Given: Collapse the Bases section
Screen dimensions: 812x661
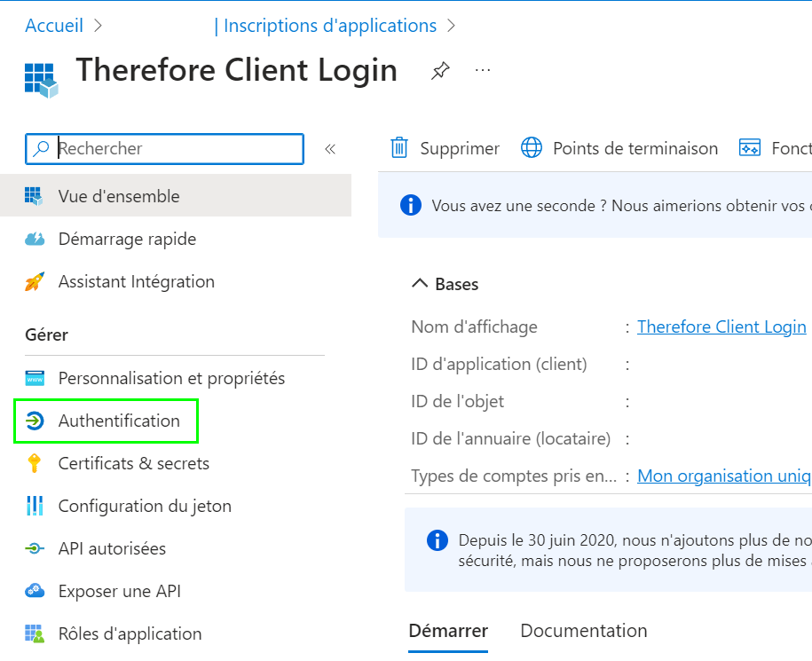Looking at the screenshot, I should 420,284.
